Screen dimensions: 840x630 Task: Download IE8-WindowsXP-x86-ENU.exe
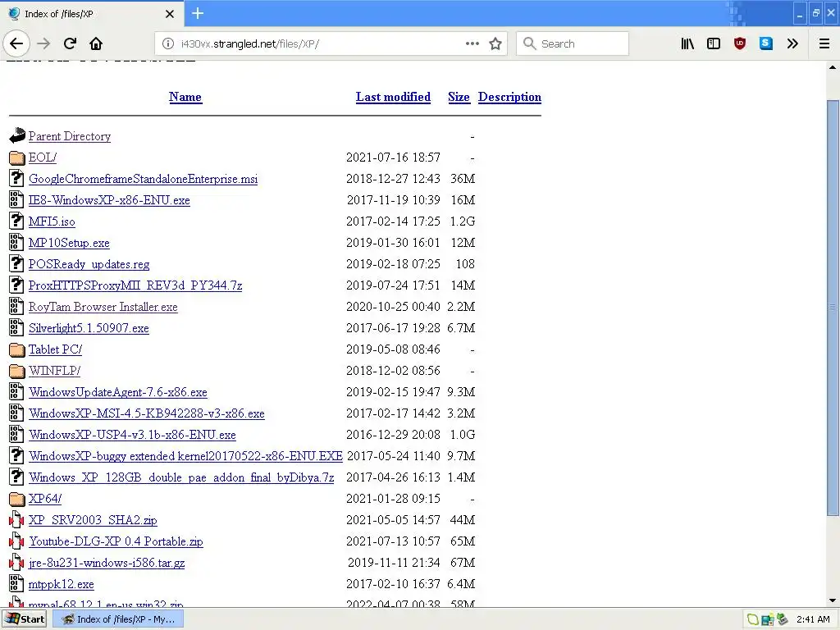109,200
